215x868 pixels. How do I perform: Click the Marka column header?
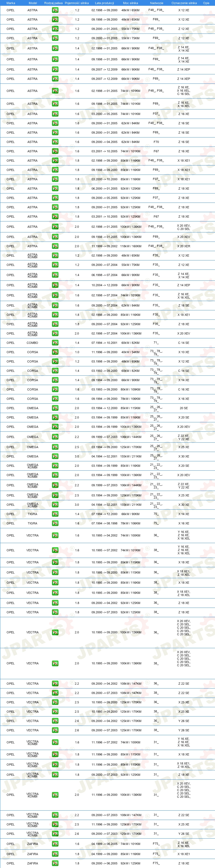point(11,3)
